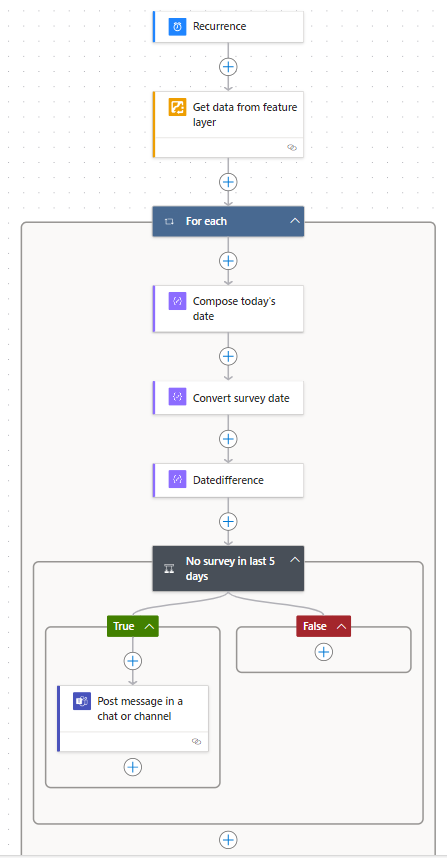Click the Datedifference action icon
Screen dimensions: 447x858
pyautogui.click(x=177, y=479)
